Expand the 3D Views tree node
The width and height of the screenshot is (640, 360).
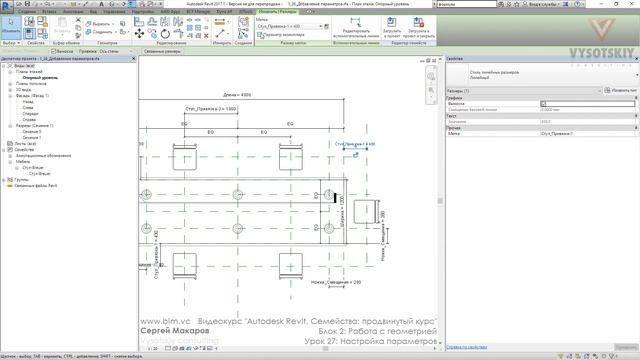pos(10,89)
